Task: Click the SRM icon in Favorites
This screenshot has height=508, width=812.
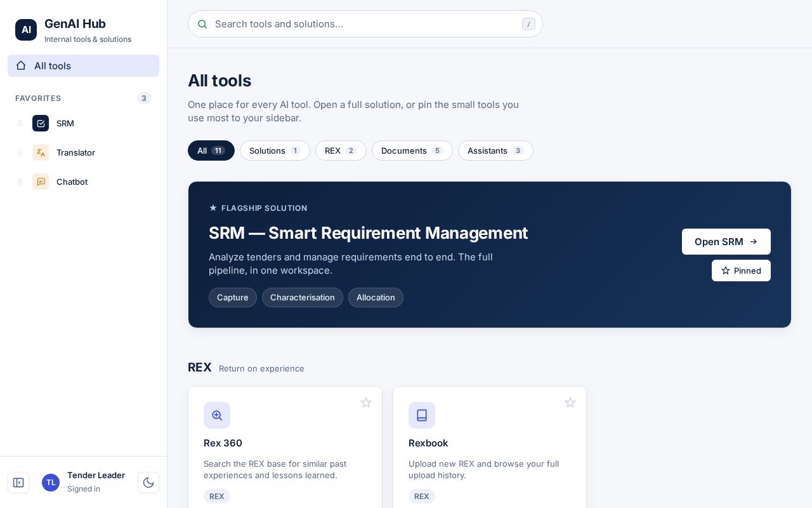Action: [41, 123]
